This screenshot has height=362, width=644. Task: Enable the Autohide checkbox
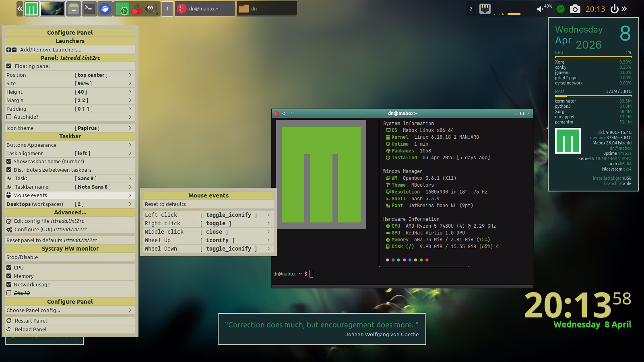(x=9, y=117)
